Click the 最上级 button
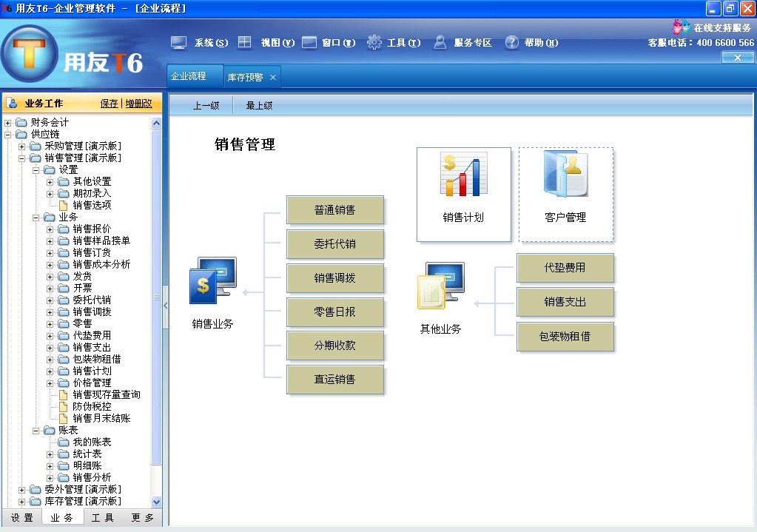Viewport: 757px width, 532px height. 259,105
